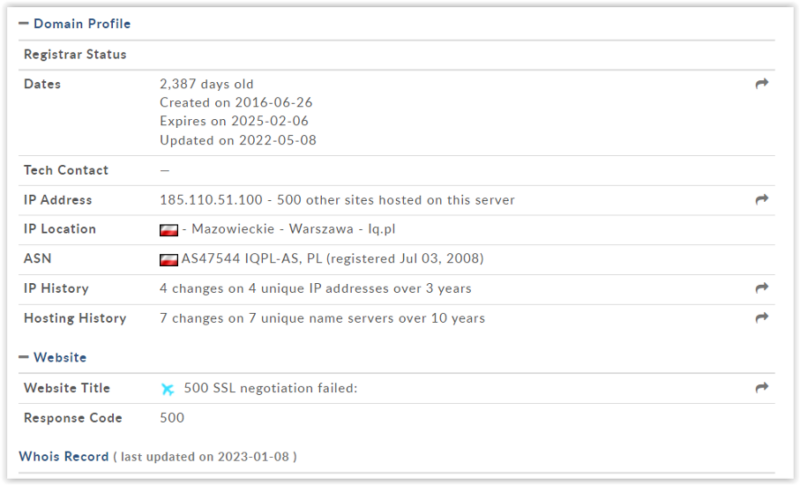Click the Response Code value 500

[172, 418]
